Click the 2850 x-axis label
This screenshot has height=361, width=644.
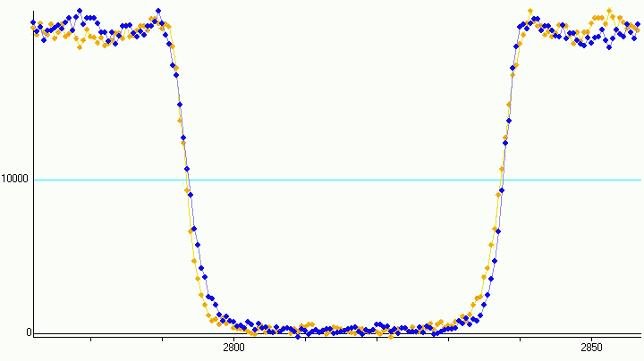pyautogui.click(x=591, y=348)
